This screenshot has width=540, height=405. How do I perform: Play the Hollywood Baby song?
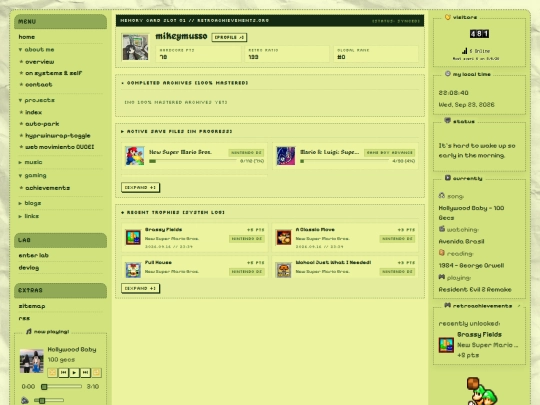point(74,372)
